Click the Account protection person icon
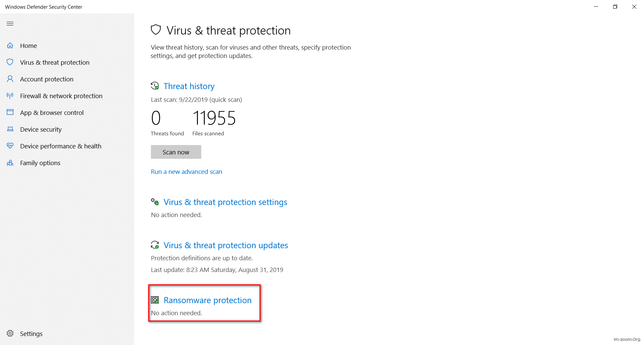644x345 pixels. pyautogui.click(x=10, y=79)
